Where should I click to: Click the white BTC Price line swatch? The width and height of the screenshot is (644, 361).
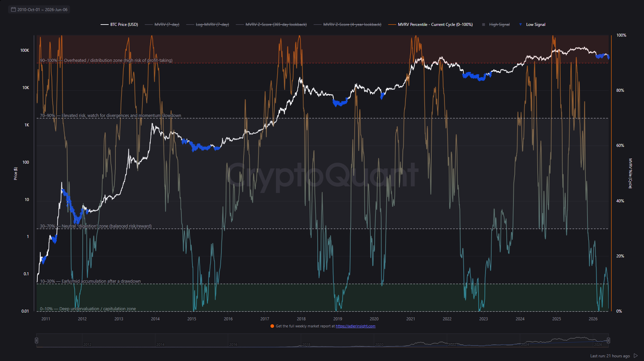pyautogui.click(x=104, y=25)
